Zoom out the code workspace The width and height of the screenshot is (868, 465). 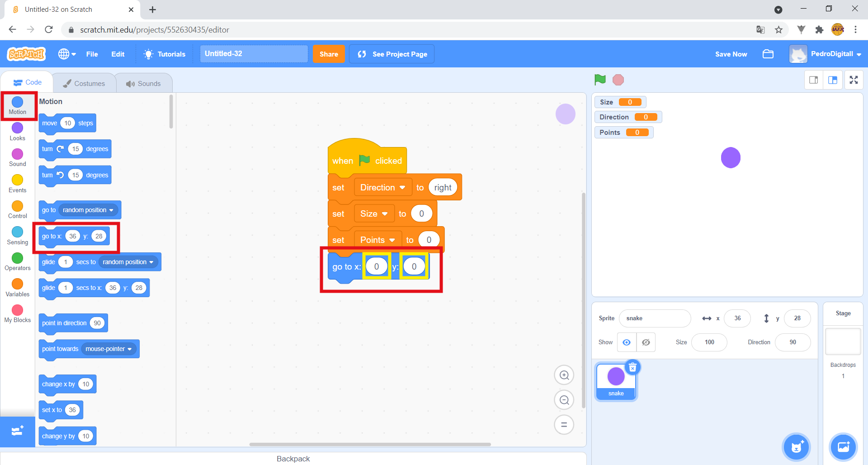[x=564, y=400]
